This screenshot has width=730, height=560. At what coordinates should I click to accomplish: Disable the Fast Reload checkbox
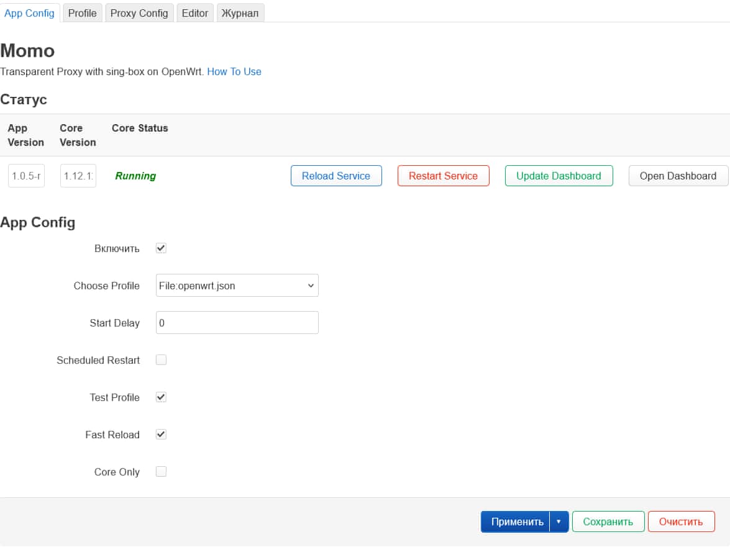tap(161, 435)
